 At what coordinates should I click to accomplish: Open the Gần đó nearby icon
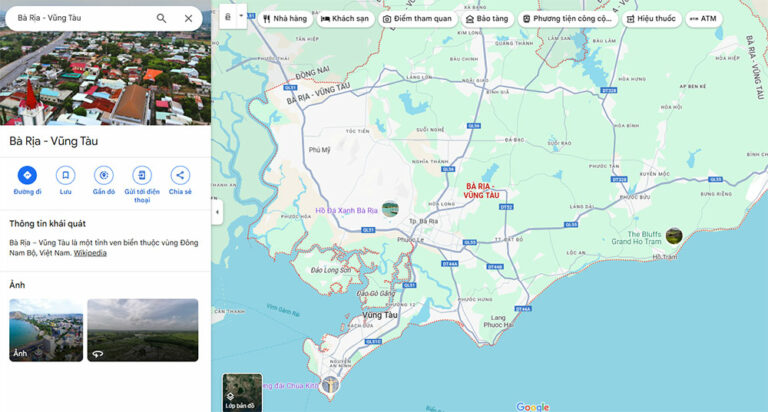pyautogui.click(x=104, y=175)
